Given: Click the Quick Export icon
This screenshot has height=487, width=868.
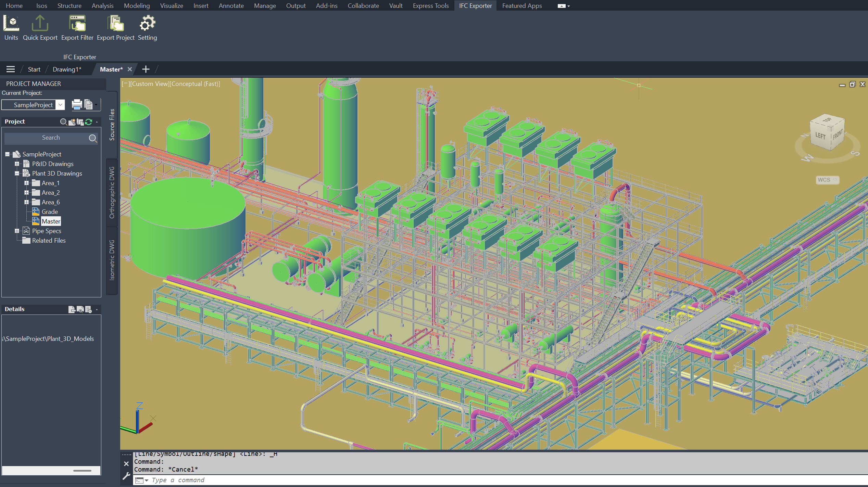Looking at the screenshot, I should (x=40, y=23).
